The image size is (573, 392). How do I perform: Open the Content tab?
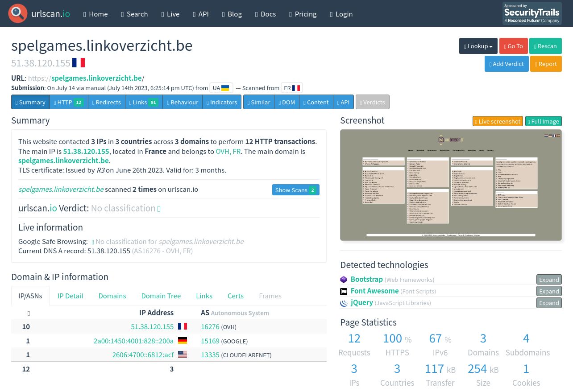click(x=316, y=102)
